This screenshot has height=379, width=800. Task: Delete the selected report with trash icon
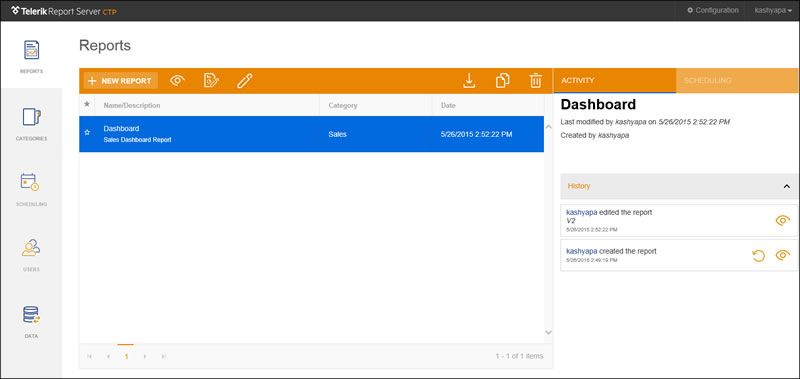pos(535,81)
